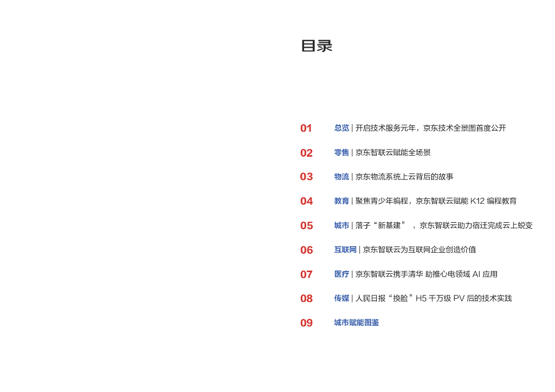This screenshot has height=392, width=555.
Task: Open the 零售 category link
Action: (341, 152)
